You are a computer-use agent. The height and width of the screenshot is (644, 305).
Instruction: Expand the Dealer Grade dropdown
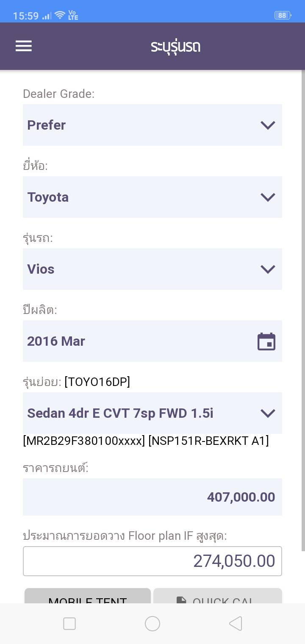(152, 125)
